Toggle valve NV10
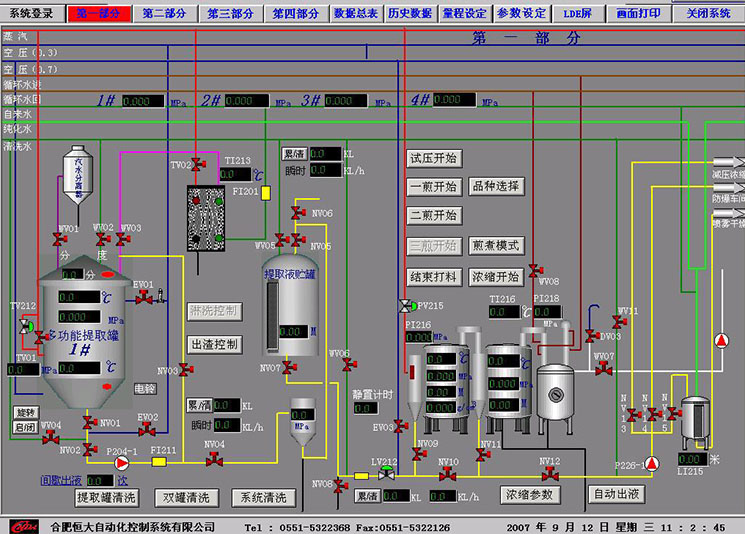This screenshot has width=745, height=534. coord(447,474)
